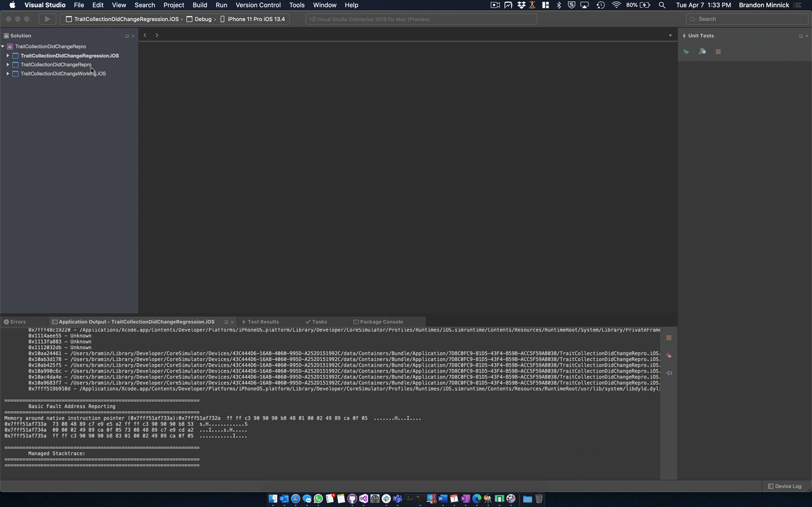The image size is (812, 507).
Task: Open the Search menu
Action: pos(144,5)
